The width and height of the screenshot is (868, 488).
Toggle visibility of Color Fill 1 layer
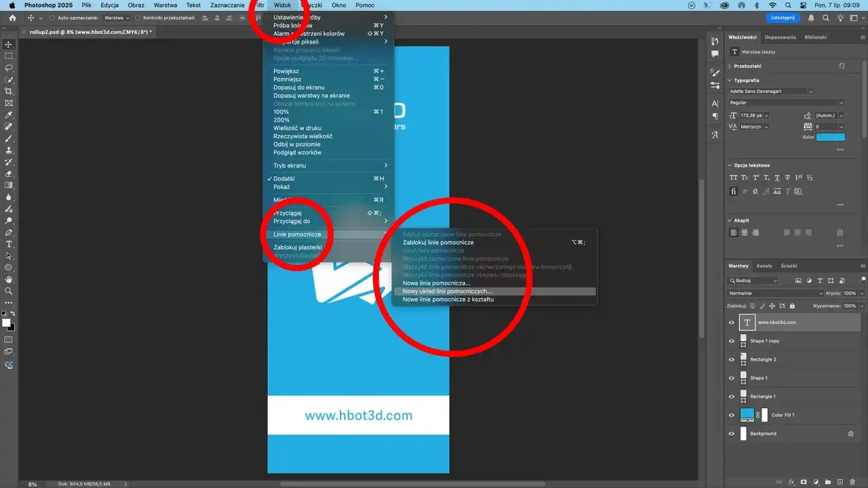point(731,415)
